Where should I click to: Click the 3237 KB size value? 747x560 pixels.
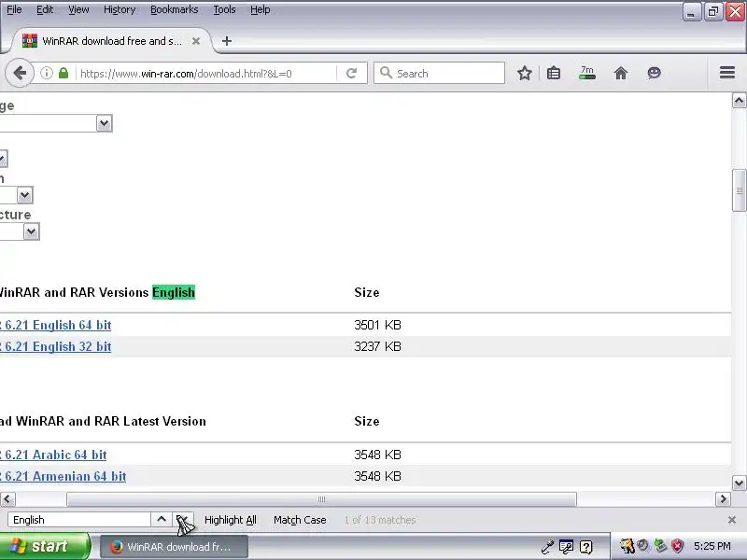[377, 346]
